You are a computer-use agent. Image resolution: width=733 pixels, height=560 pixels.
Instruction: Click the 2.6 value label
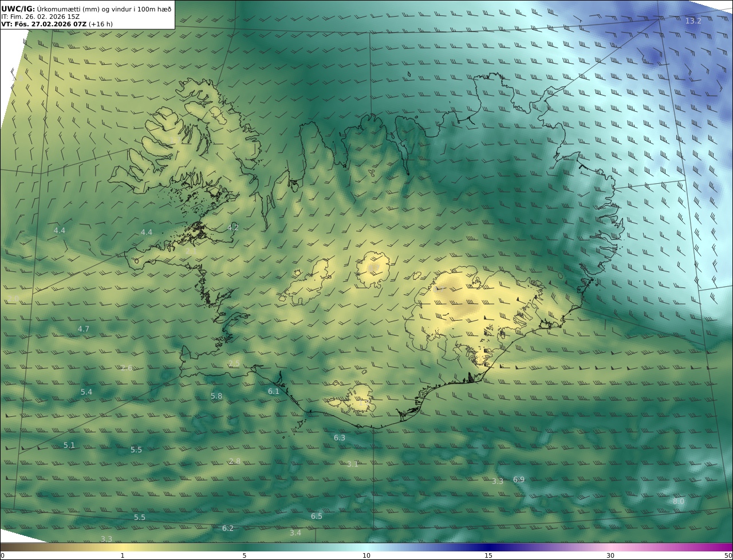(127, 368)
